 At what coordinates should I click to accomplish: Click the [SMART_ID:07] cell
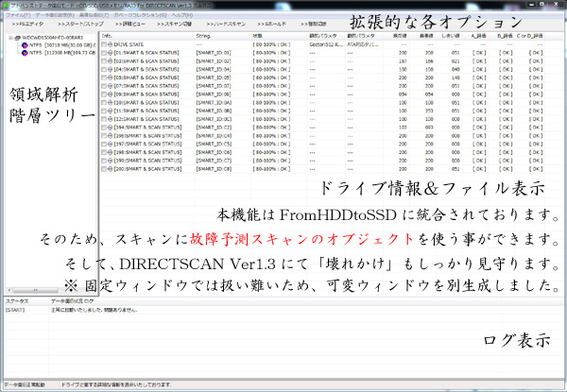[x=214, y=86]
